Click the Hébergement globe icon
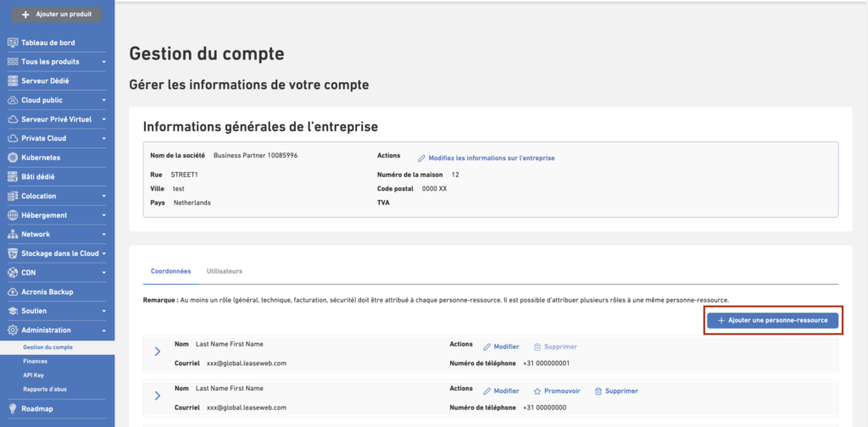Viewport: 868px width, 427px height. (x=13, y=215)
